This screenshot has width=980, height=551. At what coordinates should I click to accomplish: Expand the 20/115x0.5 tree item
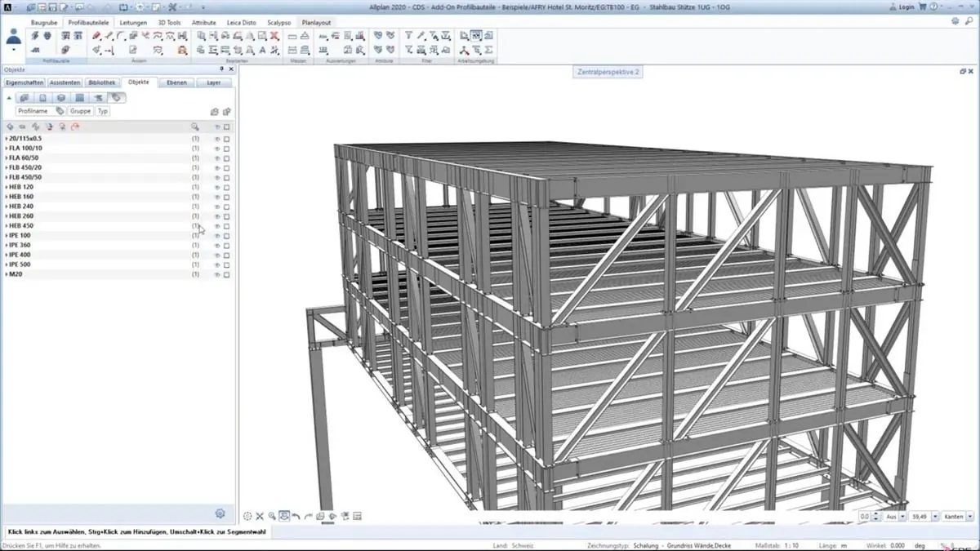tap(7, 139)
